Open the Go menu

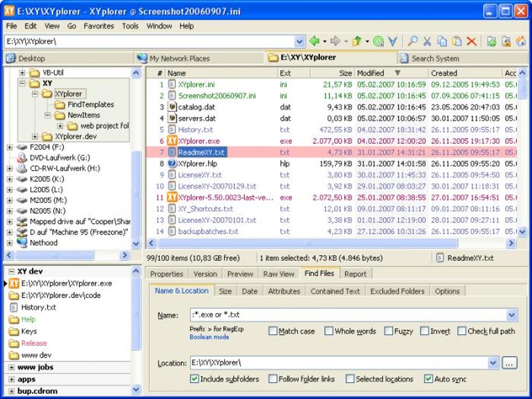tap(71, 26)
